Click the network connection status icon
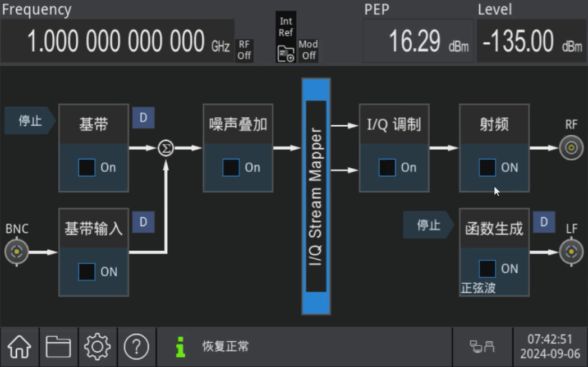Viewport: 588px width, 367px height. click(x=482, y=347)
